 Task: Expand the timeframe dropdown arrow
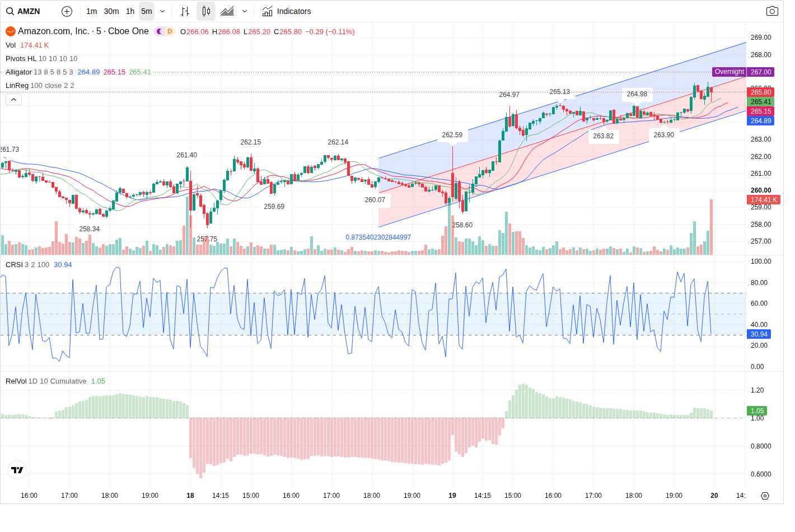click(x=162, y=11)
